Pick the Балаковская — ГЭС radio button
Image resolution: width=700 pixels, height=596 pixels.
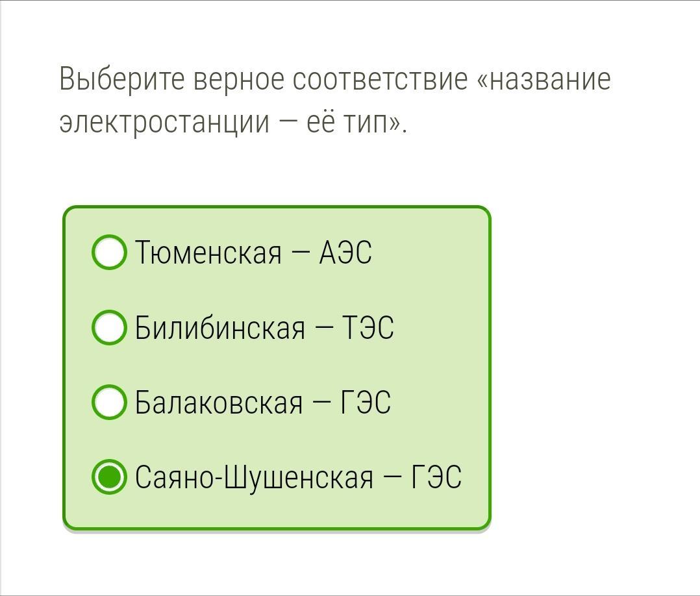click(x=109, y=403)
